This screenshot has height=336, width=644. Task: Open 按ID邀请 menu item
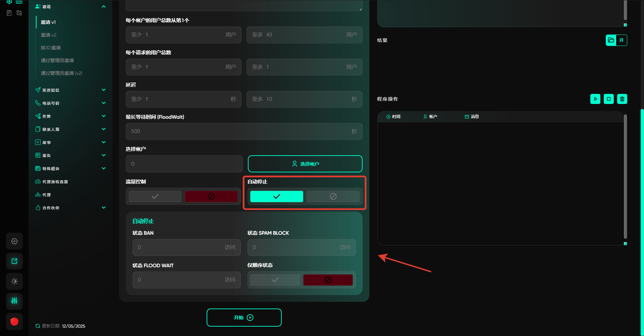(51, 48)
